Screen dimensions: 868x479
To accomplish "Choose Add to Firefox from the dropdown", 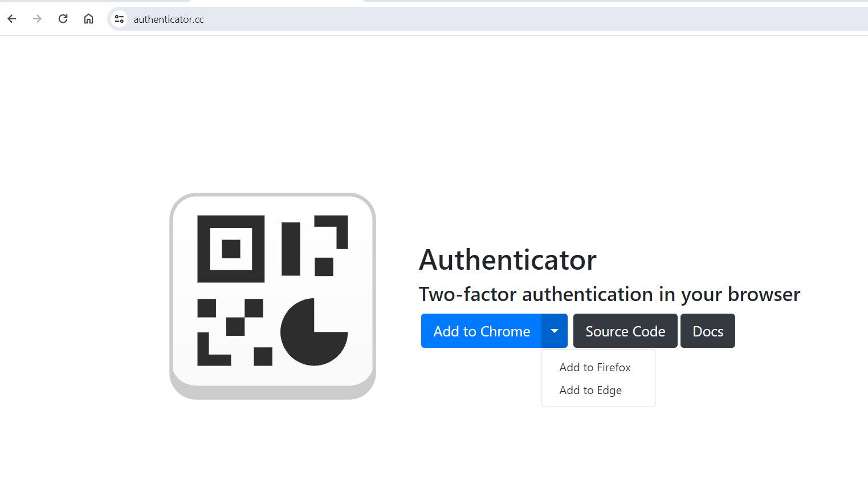I will pos(595,367).
